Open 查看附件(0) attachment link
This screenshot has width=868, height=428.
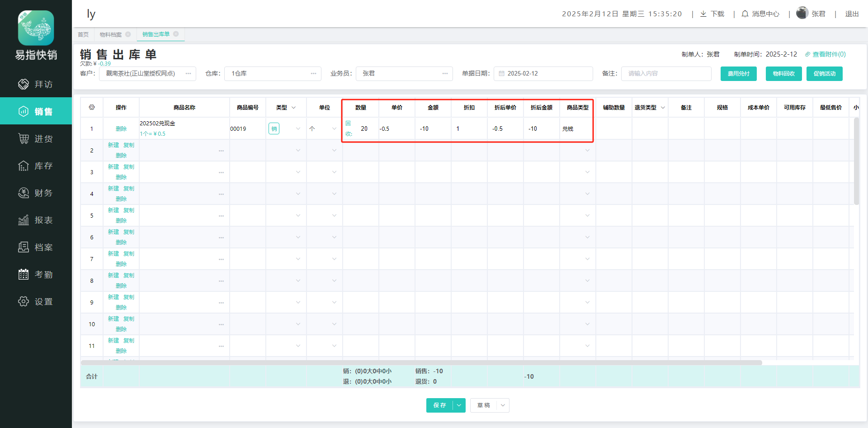[826, 54]
